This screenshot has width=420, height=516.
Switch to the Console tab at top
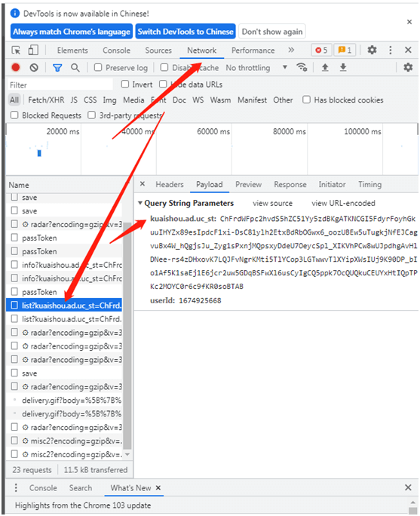[116, 51]
